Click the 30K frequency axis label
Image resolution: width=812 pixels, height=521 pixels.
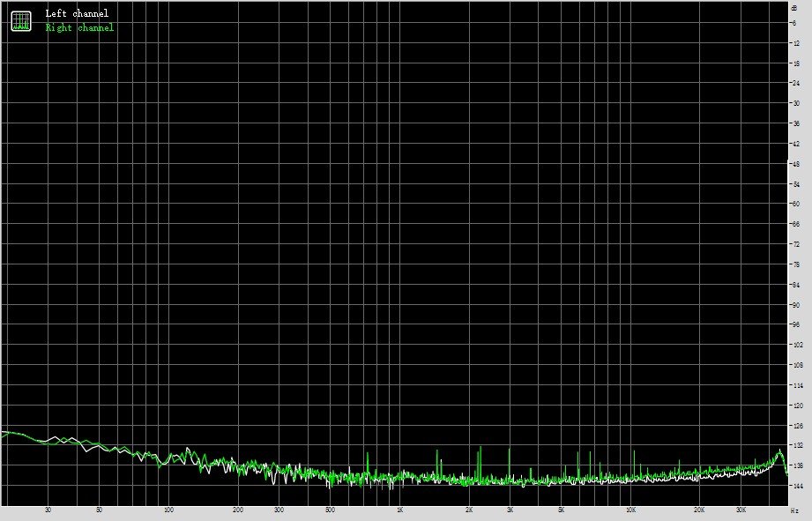pyautogui.click(x=741, y=510)
